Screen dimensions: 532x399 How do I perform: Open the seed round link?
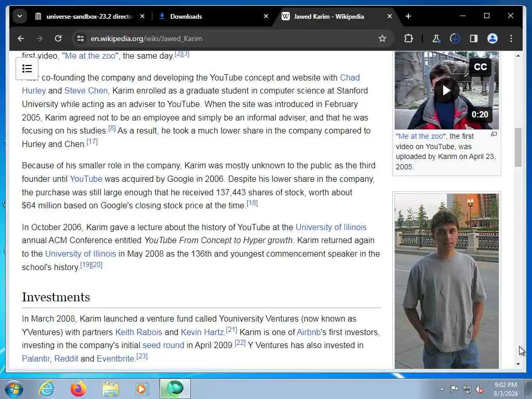pyautogui.click(x=163, y=345)
